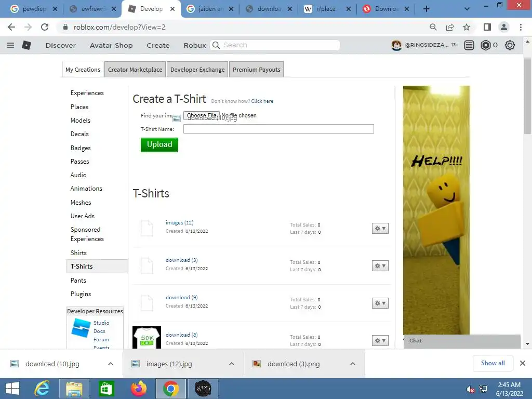Close the downloads bar with the X
The height and width of the screenshot is (399, 532).
tap(523, 363)
